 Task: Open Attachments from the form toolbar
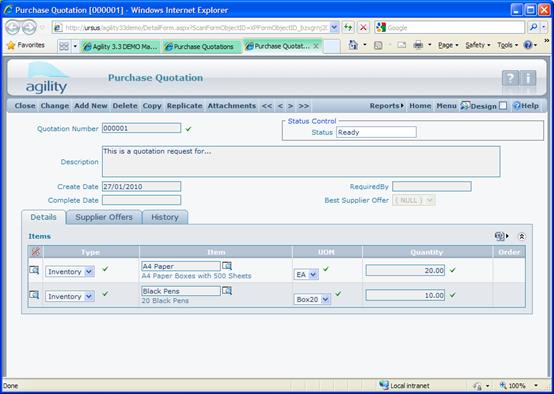click(x=232, y=106)
